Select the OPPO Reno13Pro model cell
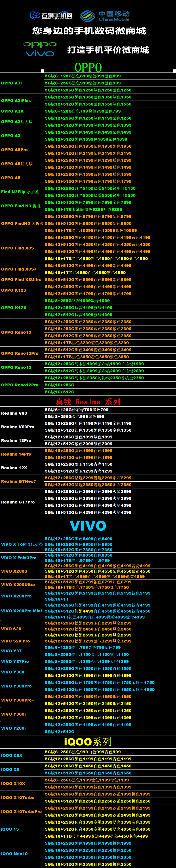 pos(22,353)
